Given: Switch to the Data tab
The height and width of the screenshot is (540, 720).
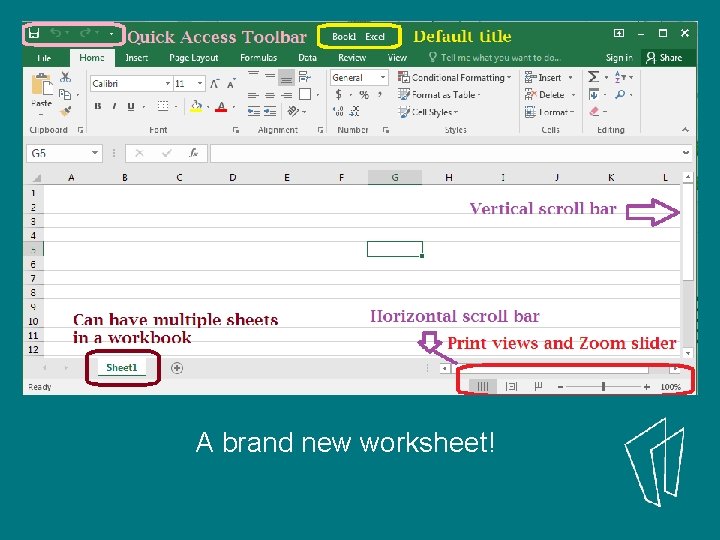Looking at the screenshot, I should 307,58.
